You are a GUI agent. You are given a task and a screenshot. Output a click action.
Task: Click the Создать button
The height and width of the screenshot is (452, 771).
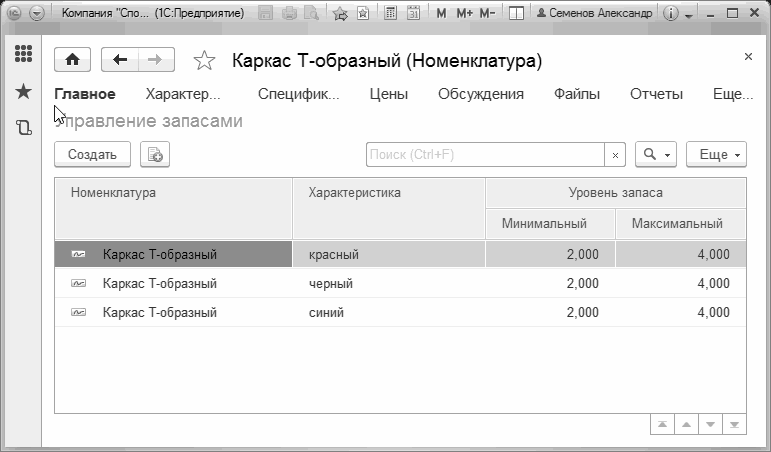(x=92, y=154)
